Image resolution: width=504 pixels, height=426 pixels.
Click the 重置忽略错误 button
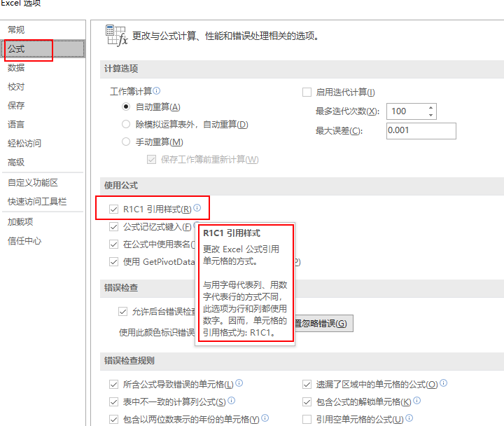tap(323, 324)
